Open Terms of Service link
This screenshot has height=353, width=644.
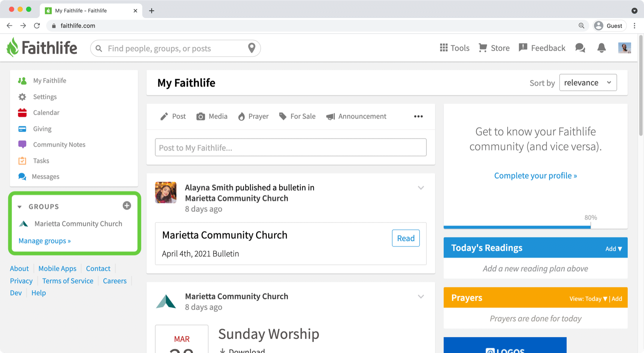coord(68,281)
